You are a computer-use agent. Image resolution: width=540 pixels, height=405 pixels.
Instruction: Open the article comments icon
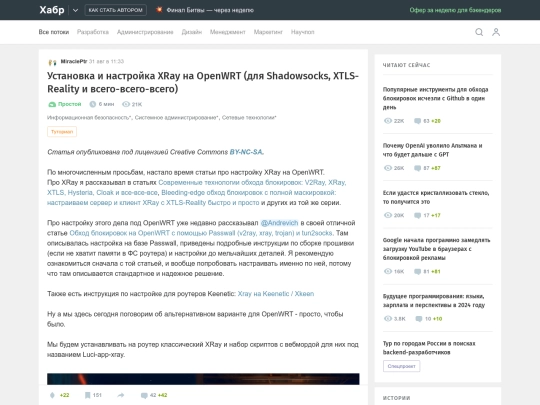point(144,395)
